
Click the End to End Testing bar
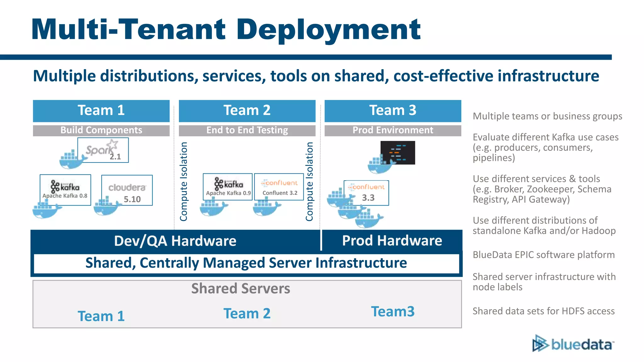coord(247,130)
